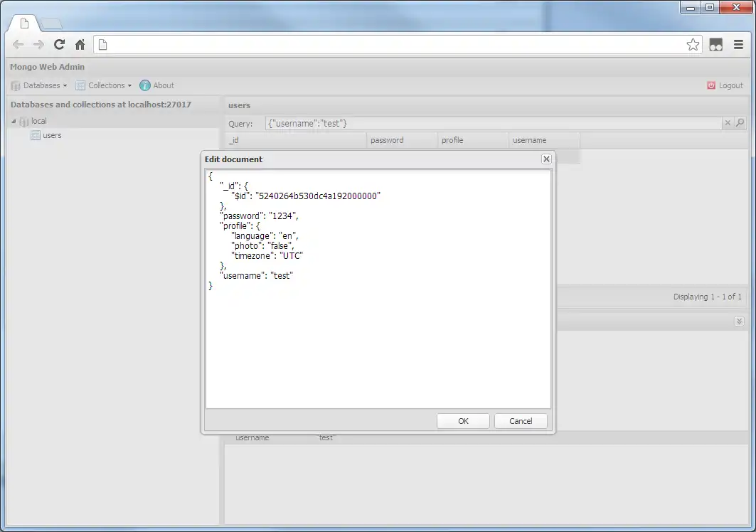Open the Collections dropdown menu
The width and height of the screenshot is (756, 532).
click(x=104, y=85)
